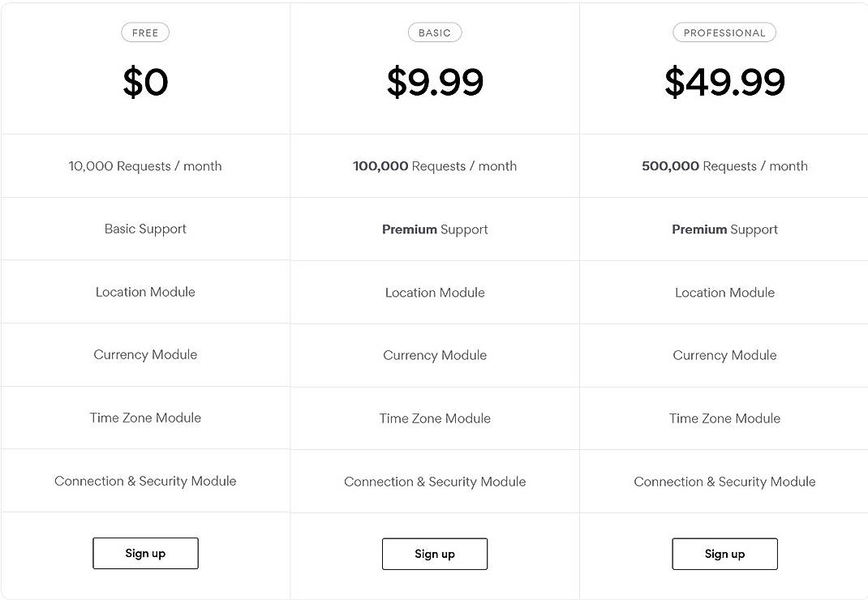This screenshot has height=600, width=868.
Task: Click Premium Support in the Professional column
Action: coord(724,229)
